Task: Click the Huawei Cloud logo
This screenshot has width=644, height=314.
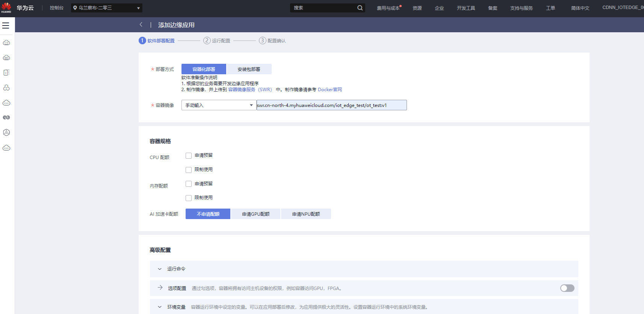Action: (6, 8)
